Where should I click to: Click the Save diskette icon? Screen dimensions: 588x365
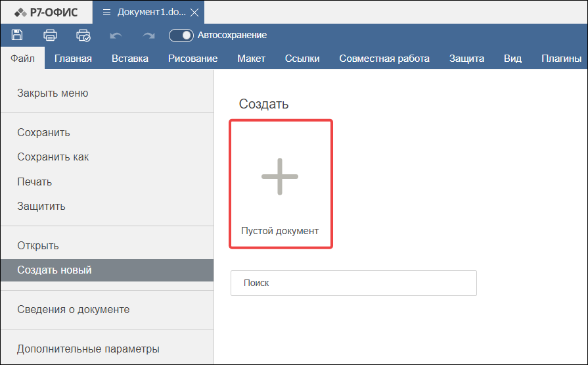point(17,35)
